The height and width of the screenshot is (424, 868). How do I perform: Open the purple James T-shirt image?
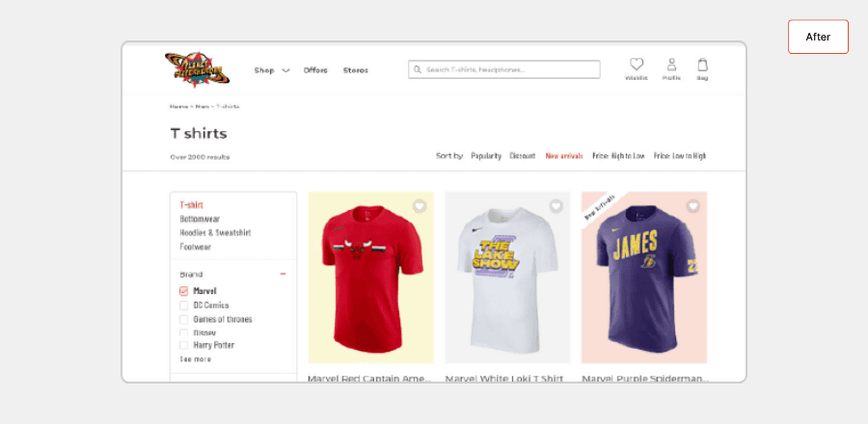pos(644,278)
